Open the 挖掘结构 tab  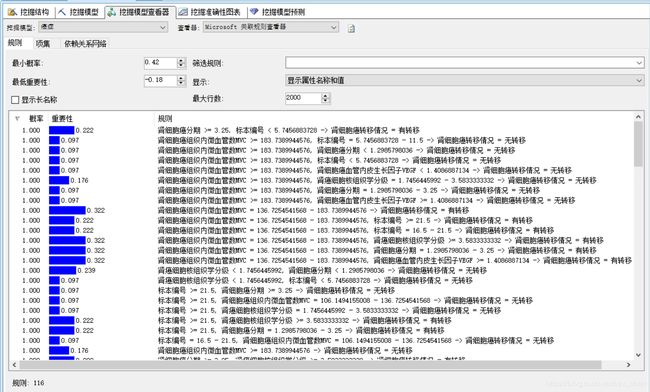pos(29,12)
